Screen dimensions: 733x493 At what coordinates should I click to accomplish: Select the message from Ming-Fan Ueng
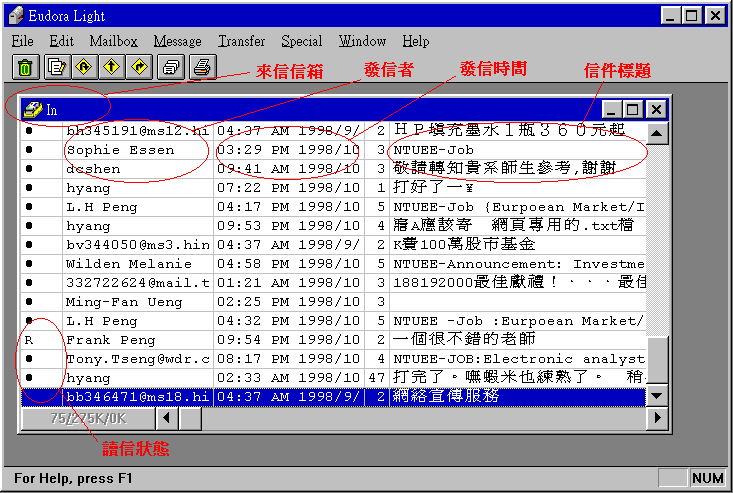[333, 302]
